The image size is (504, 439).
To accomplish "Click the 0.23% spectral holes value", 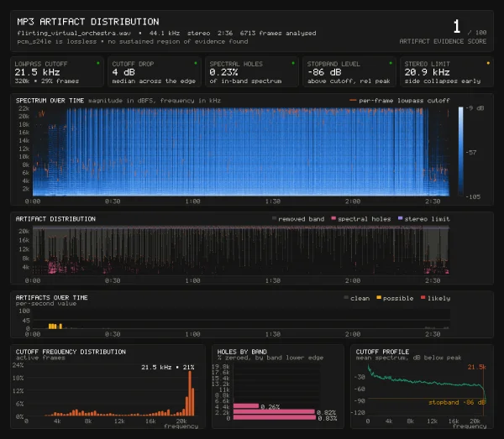I will pos(223,72).
